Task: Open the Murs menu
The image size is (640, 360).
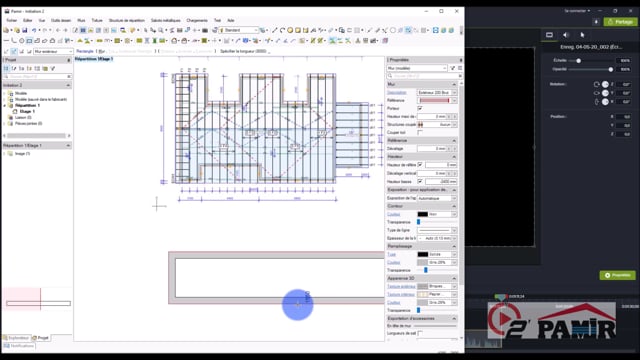Action: tap(81, 20)
